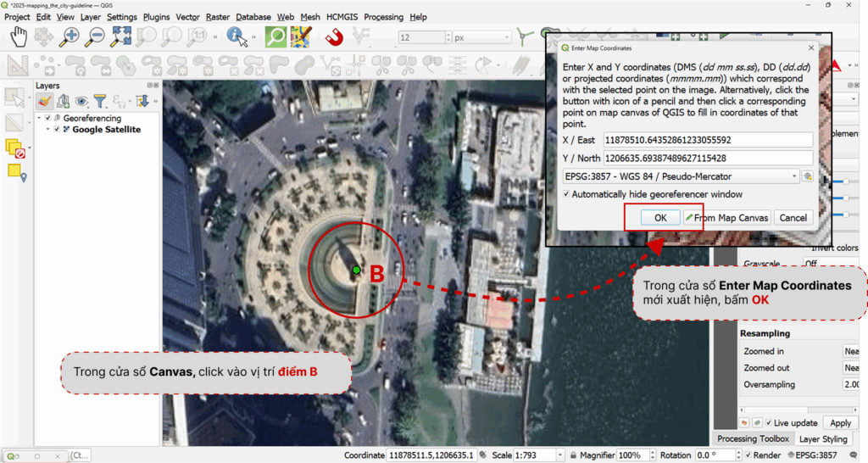Click the Magnifier 100% spinner arrows
This screenshot has height=463, width=868.
[x=653, y=455]
